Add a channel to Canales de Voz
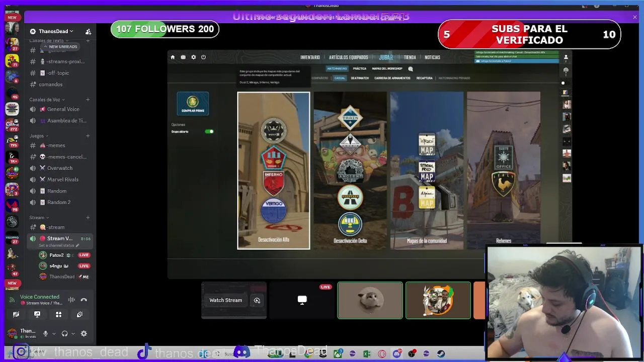This screenshot has height=362, width=644. click(x=88, y=100)
